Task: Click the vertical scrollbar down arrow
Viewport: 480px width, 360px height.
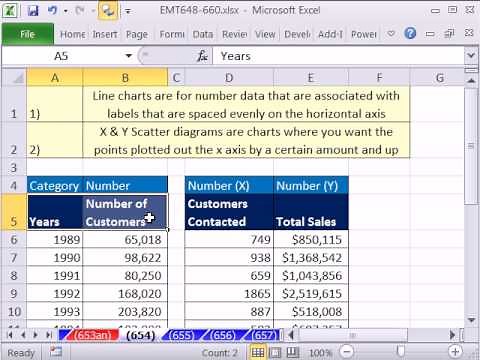Action: [x=471, y=320]
